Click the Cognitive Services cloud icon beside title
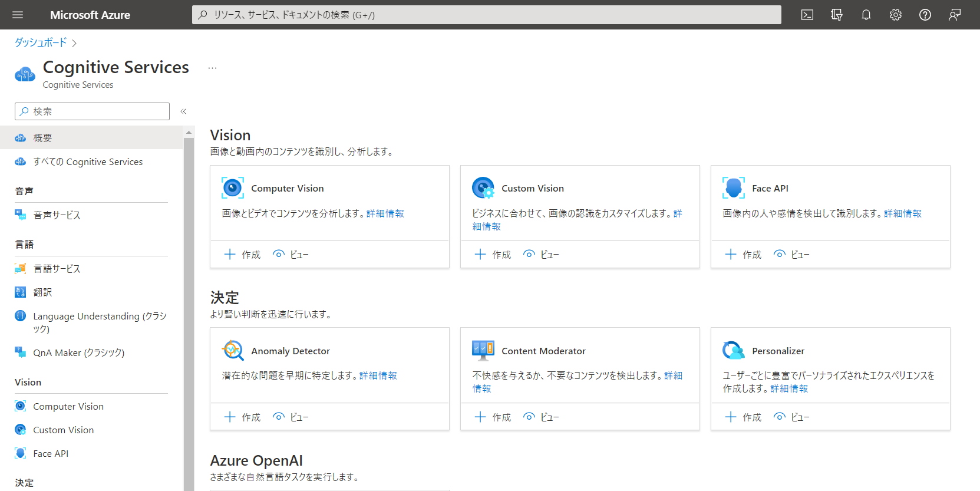 pyautogui.click(x=25, y=74)
